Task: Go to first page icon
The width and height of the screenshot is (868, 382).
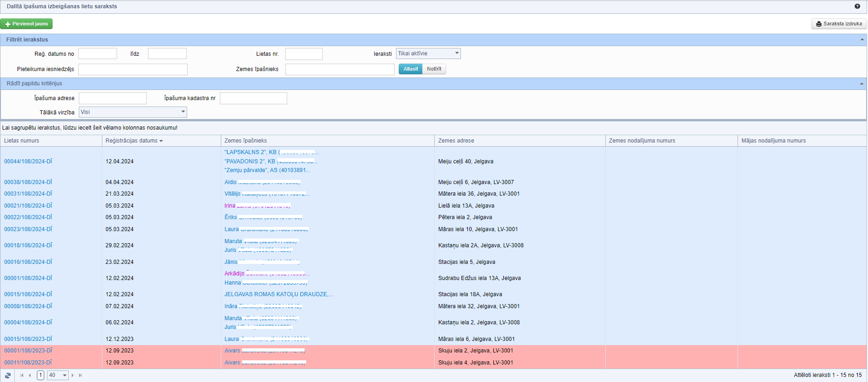Action: click(x=22, y=376)
